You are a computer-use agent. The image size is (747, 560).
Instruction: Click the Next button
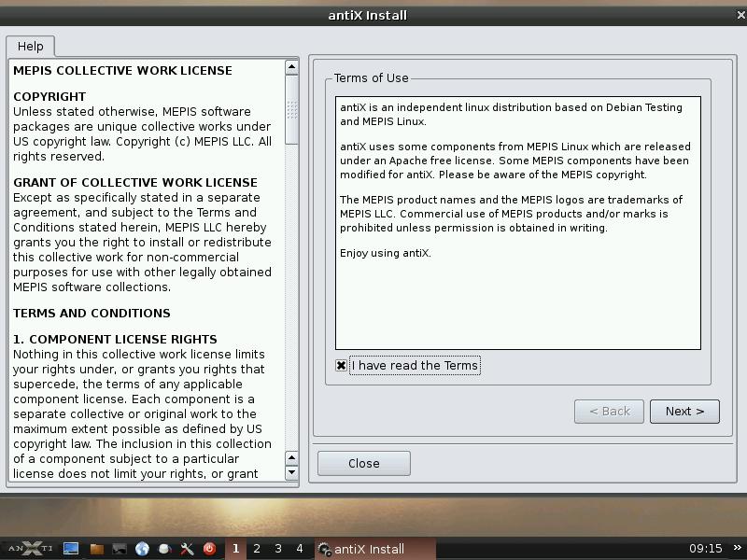pos(684,412)
